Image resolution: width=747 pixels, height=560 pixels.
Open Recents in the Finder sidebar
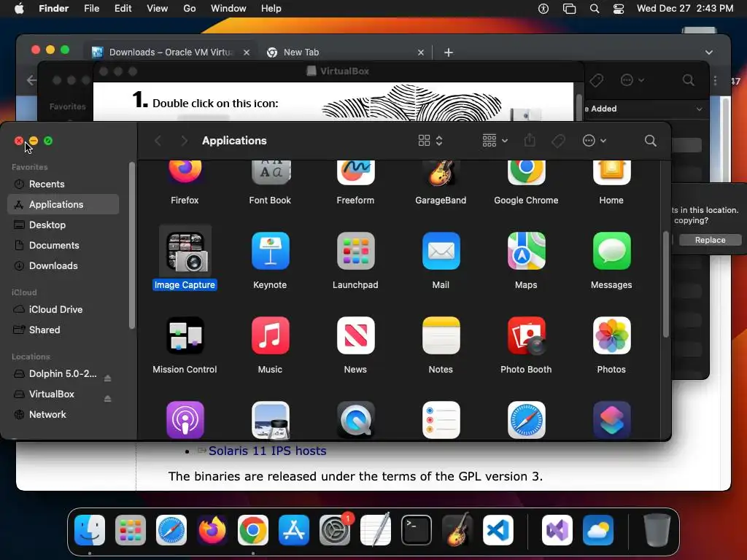(x=63, y=184)
